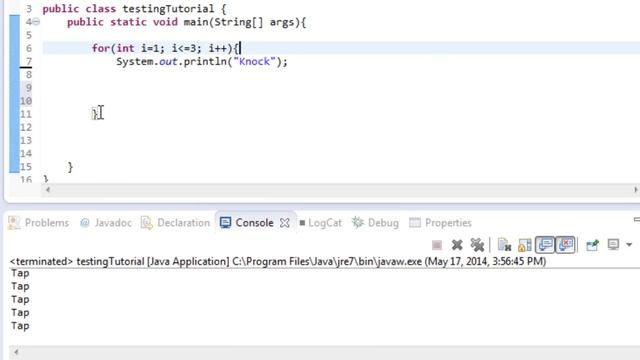Click the Declaration tab icon
This screenshot has height=360, width=640.
[x=147, y=223]
